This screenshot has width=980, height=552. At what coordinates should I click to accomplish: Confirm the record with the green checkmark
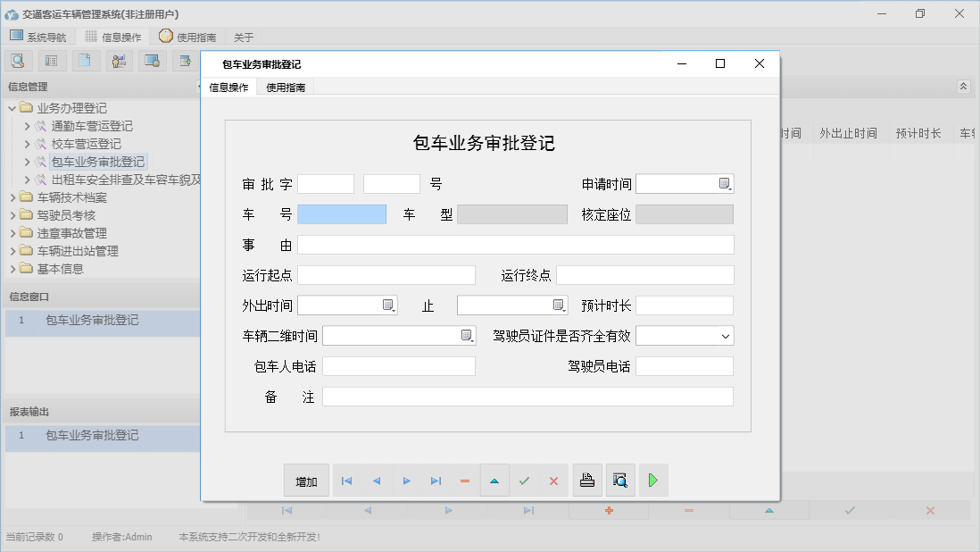[x=524, y=480]
